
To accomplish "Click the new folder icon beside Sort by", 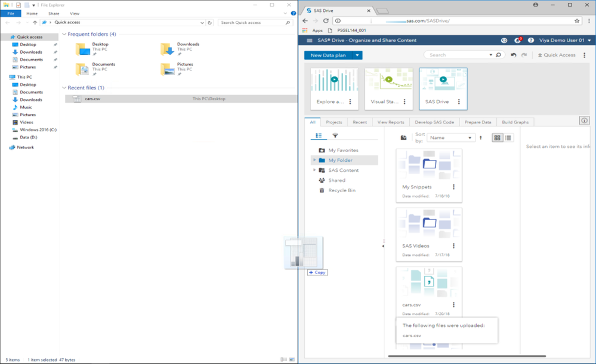I will 404,138.
